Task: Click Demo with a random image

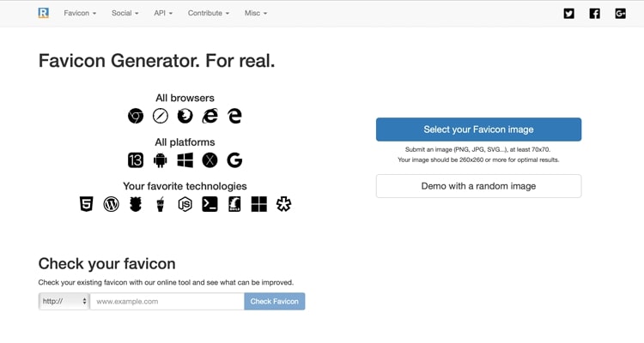Action: 478,186
